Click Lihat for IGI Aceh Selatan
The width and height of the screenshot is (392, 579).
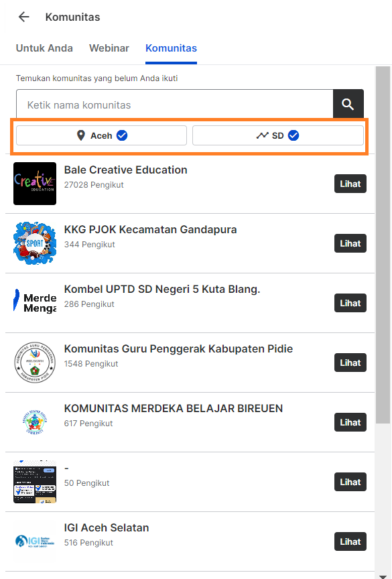tap(350, 541)
